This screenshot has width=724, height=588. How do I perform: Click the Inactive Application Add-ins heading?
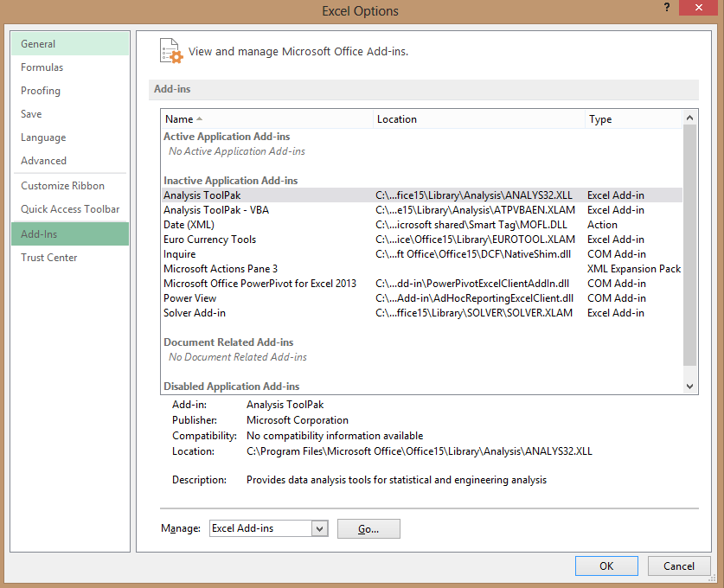[x=230, y=181]
